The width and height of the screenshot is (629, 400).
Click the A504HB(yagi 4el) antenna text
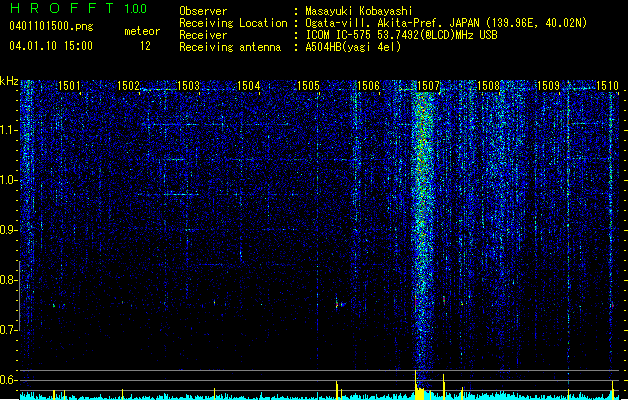[x=353, y=47]
